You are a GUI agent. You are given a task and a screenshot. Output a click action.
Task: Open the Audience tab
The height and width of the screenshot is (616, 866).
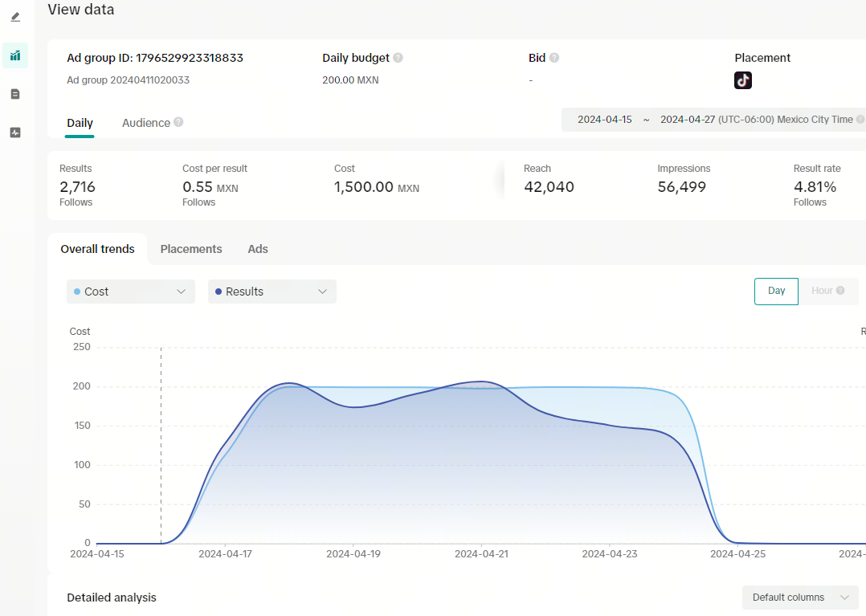click(x=146, y=123)
